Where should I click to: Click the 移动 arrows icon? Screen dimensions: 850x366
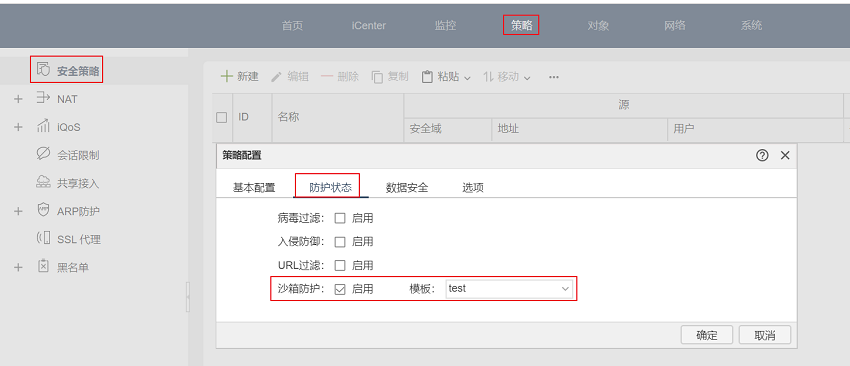[x=488, y=77]
